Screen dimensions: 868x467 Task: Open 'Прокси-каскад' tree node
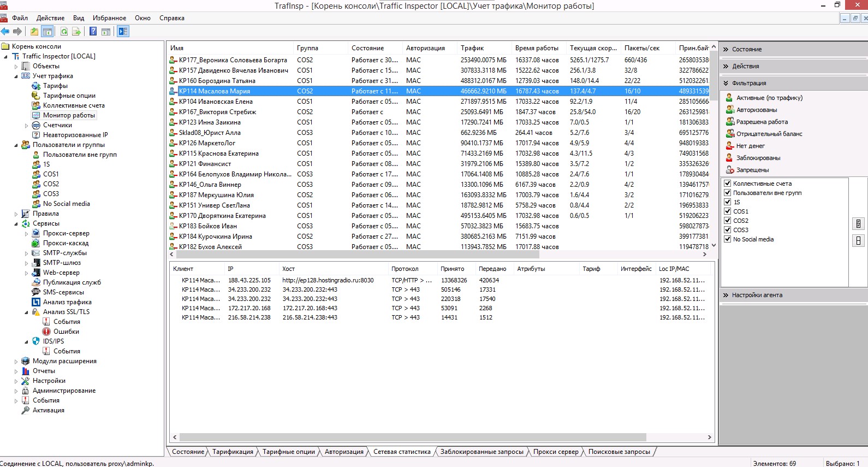tap(66, 243)
